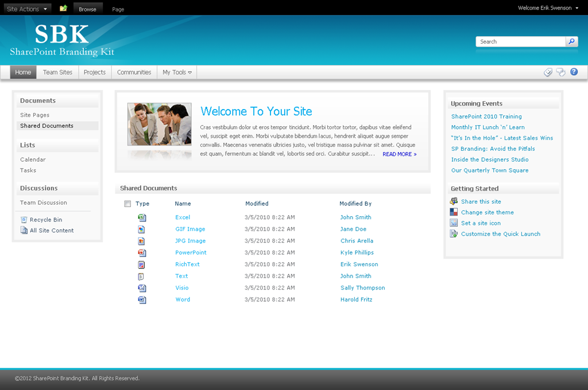This screenshot has height=390, width=588.
Task: Click the PowerPoint file type icon
Action: pos(142,253)
